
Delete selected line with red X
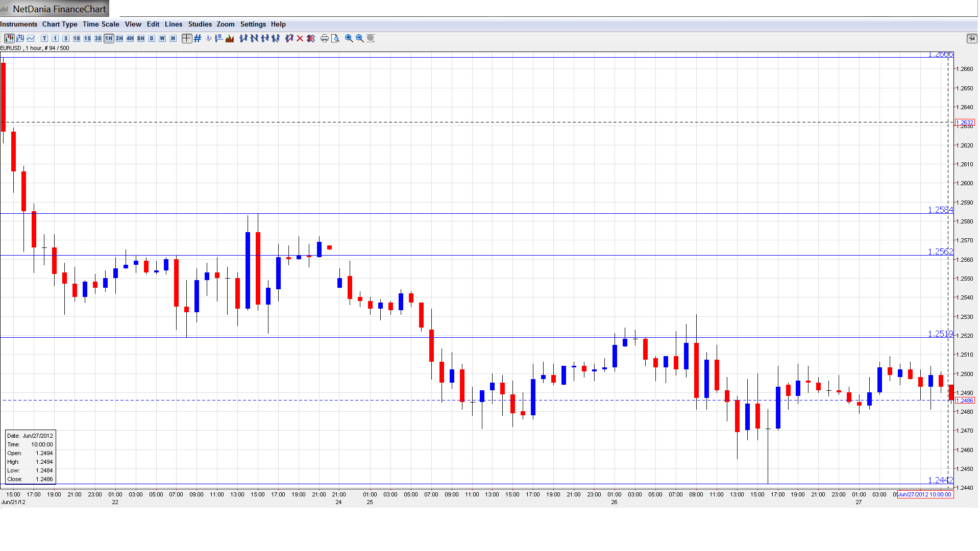[300, 38]
